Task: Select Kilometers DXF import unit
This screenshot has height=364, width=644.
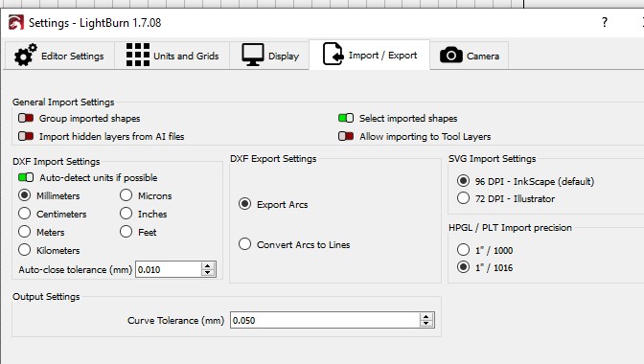Action: (25, 249)
